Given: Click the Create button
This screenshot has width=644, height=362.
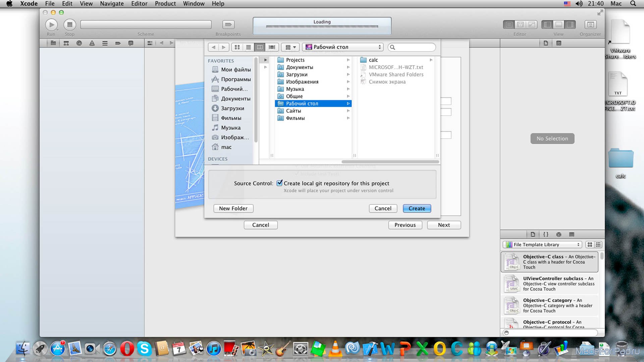Looking at the screenshot, I should (417, 208).
